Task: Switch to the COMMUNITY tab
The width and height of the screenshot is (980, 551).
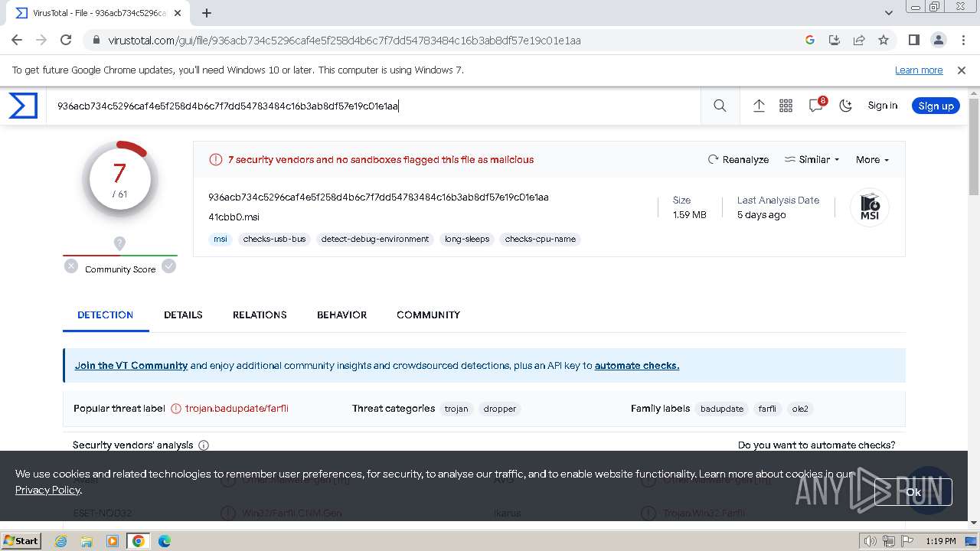Action: click(428, 315)
